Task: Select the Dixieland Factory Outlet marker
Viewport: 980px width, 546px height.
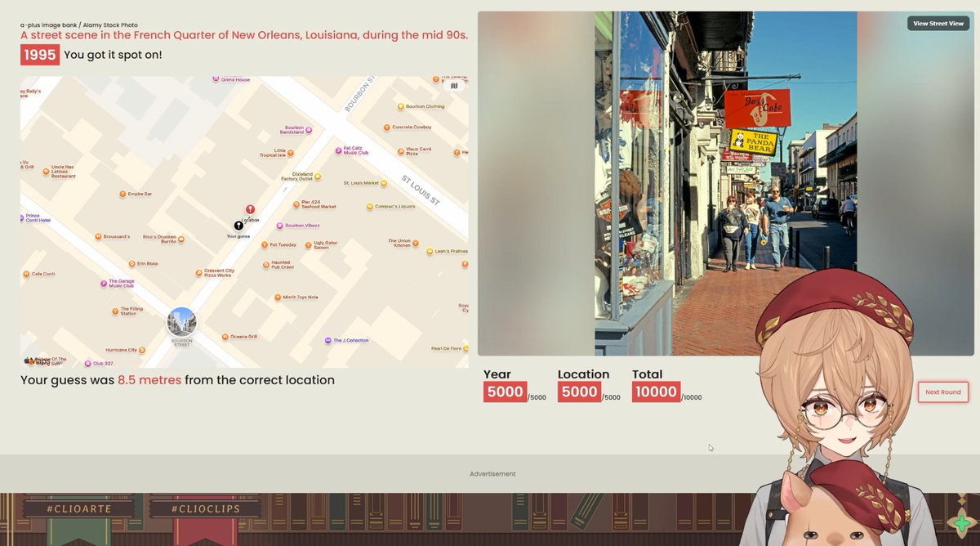Action: click(318, 176)
